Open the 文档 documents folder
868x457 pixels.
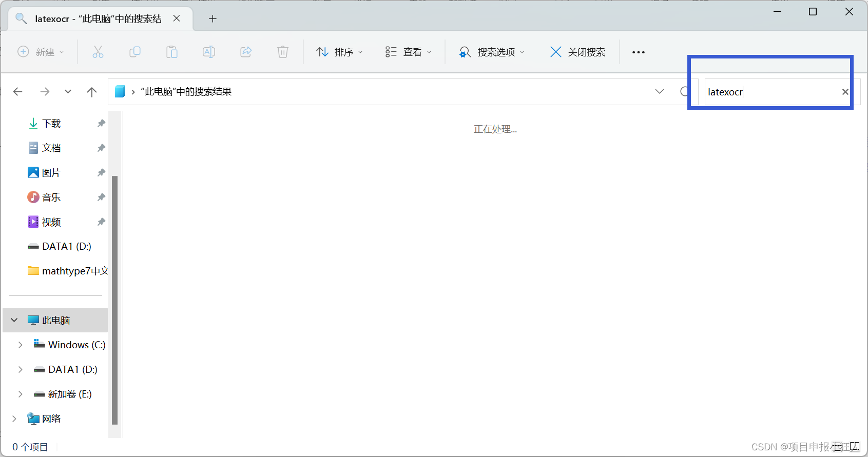(x=51, y=148)
